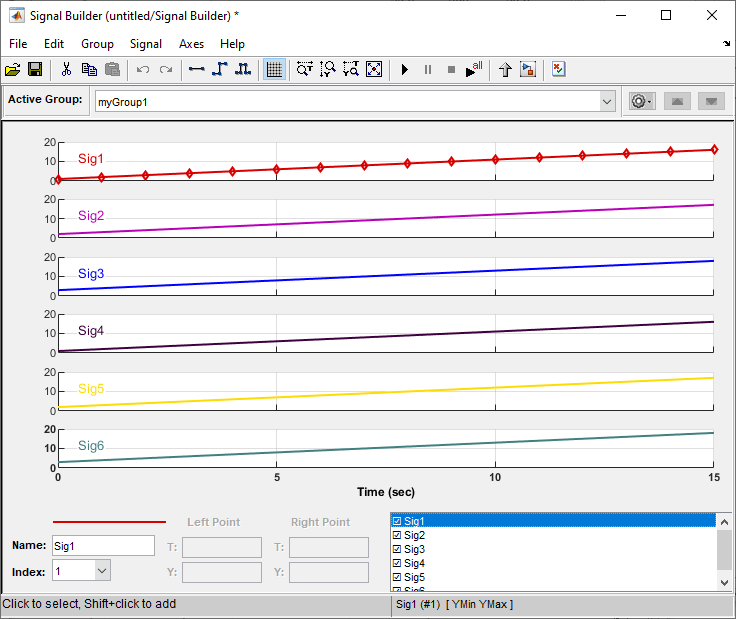Open the gear options dropdown
The width and height of the screenshot is (736, 619).
pyautogui.click(x=641, y=101)
